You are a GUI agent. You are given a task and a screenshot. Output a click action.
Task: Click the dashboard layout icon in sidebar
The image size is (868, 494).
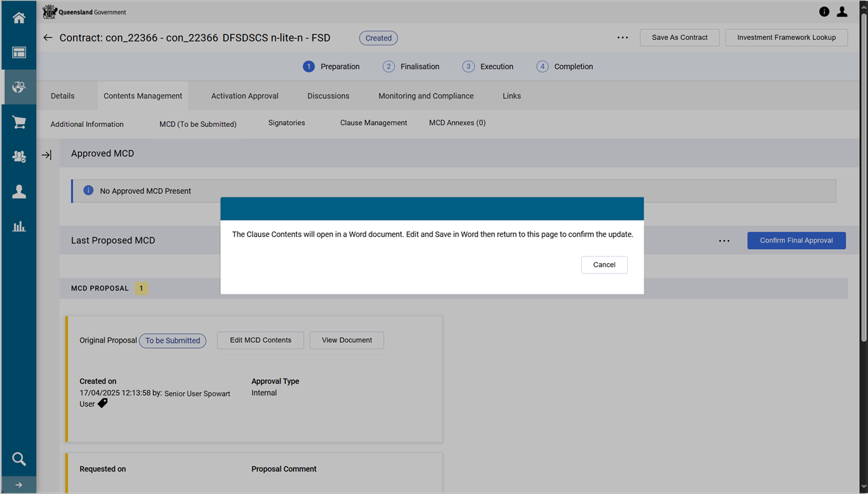(x=19, y=53)
